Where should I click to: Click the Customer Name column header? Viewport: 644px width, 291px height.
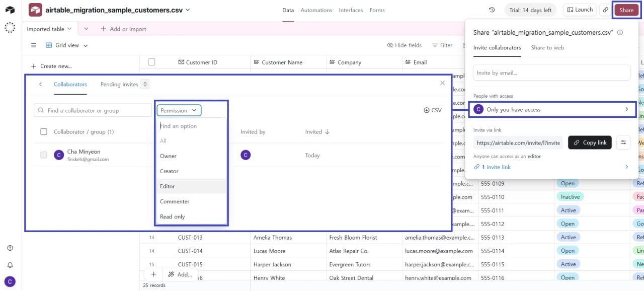point(289,62)
